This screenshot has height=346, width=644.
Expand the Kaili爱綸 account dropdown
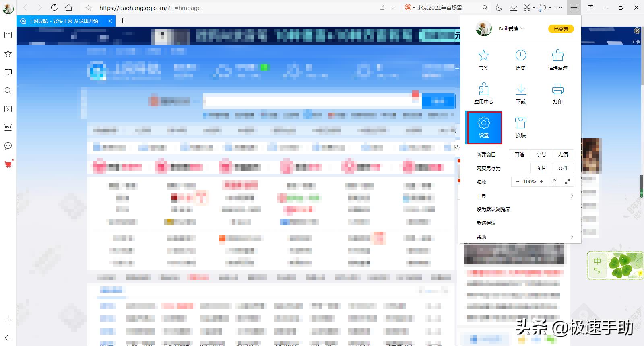(x=522, y=29)
